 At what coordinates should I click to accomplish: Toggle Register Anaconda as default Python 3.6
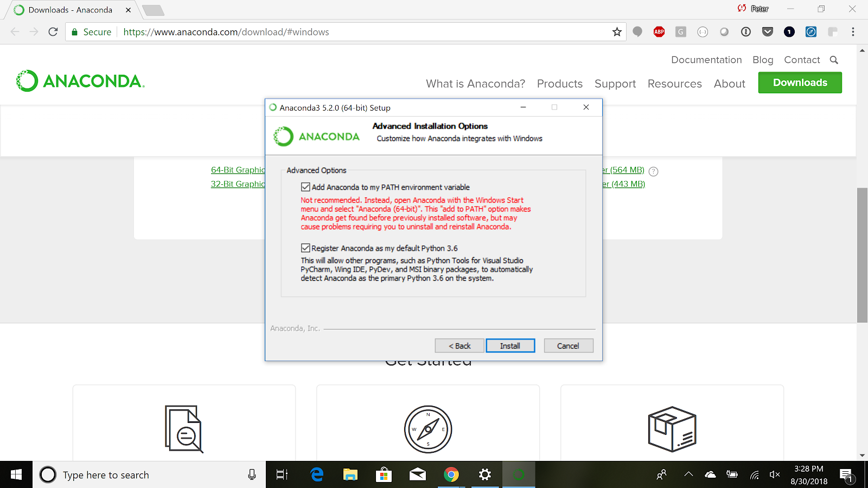[305, 248]
